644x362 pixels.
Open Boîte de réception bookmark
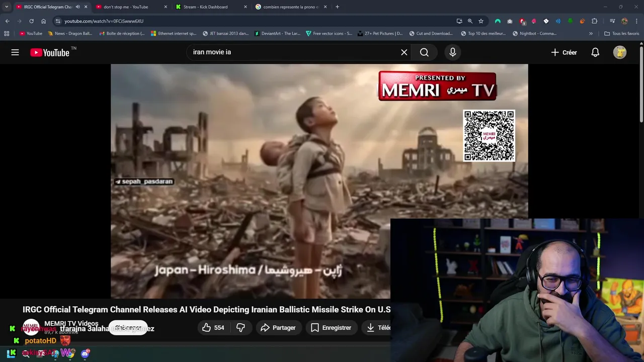(122, 34)
